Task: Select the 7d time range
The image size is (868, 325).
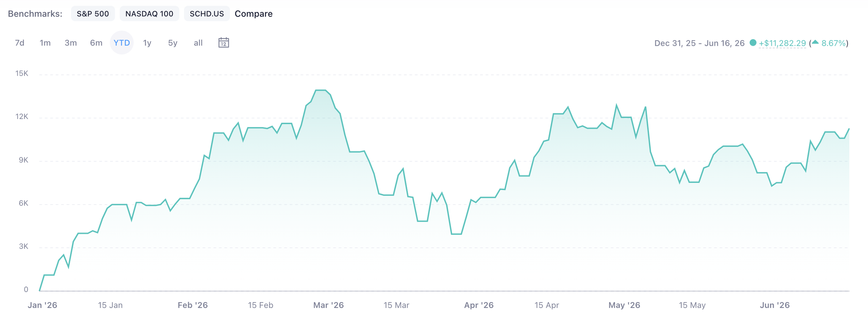Action: pyautogui.click(x=20, y=43)
